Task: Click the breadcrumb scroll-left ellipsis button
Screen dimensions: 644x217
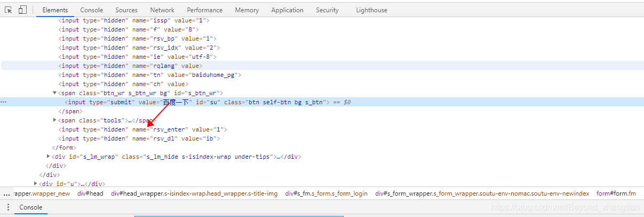Action: (x=7, y=193)
